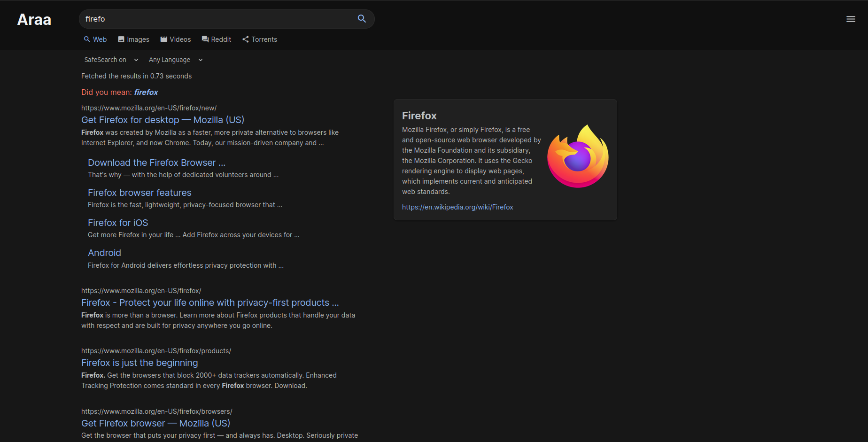The image size is (868, 442).
Task: Click the snippet Firefox is the fast, lightweight
Action: click(185, 205)
